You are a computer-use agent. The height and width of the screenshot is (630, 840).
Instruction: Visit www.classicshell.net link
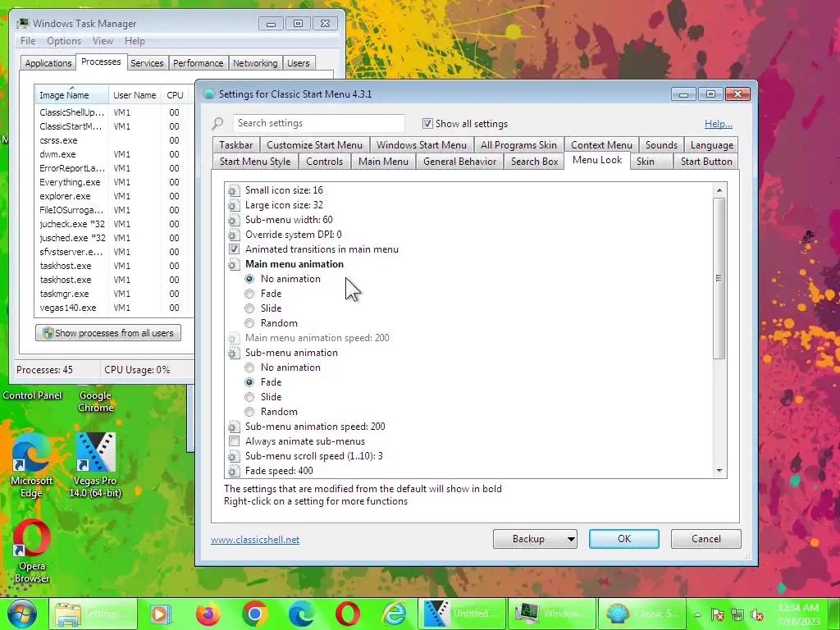pos(255,540)
